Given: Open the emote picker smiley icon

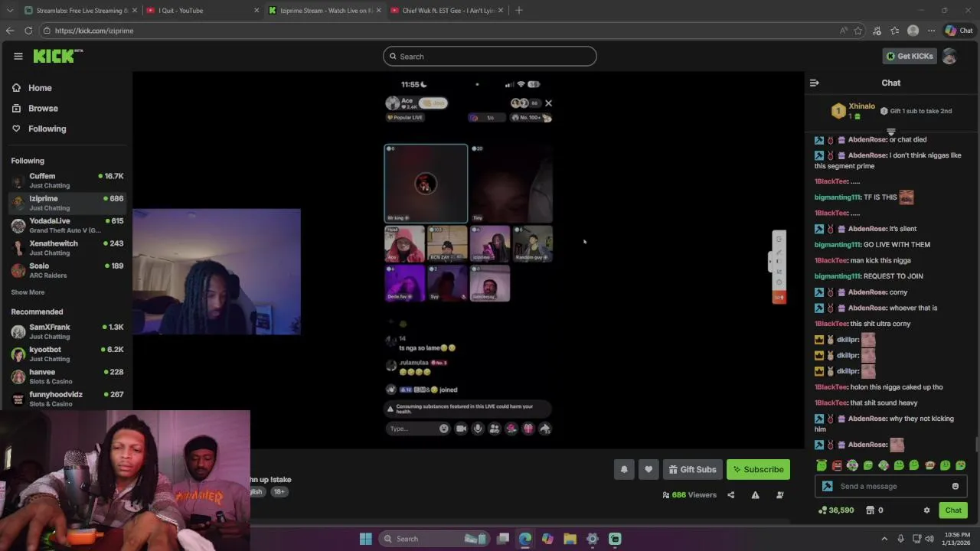Looking at the screenshot, I should pyautogui.click(x=955, y=486).
